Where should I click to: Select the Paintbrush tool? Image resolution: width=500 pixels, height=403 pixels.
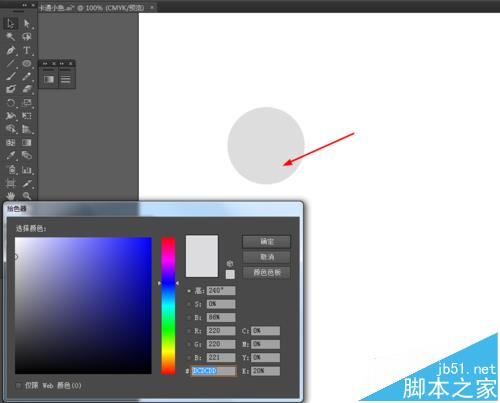[x=10, y=76]
